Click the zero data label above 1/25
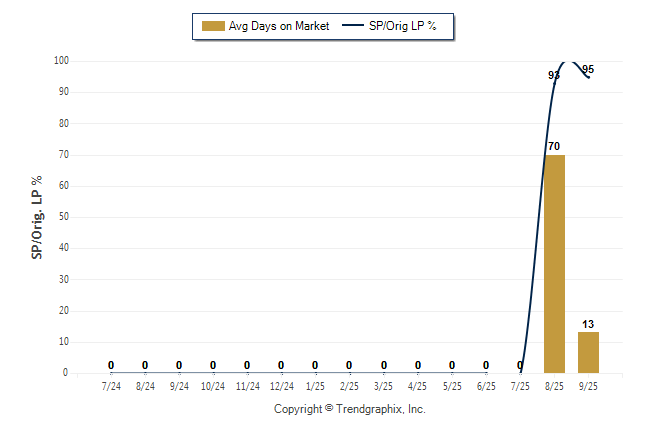Image resolution: width=646 pixels, height=434 pixels. (315, 365)
